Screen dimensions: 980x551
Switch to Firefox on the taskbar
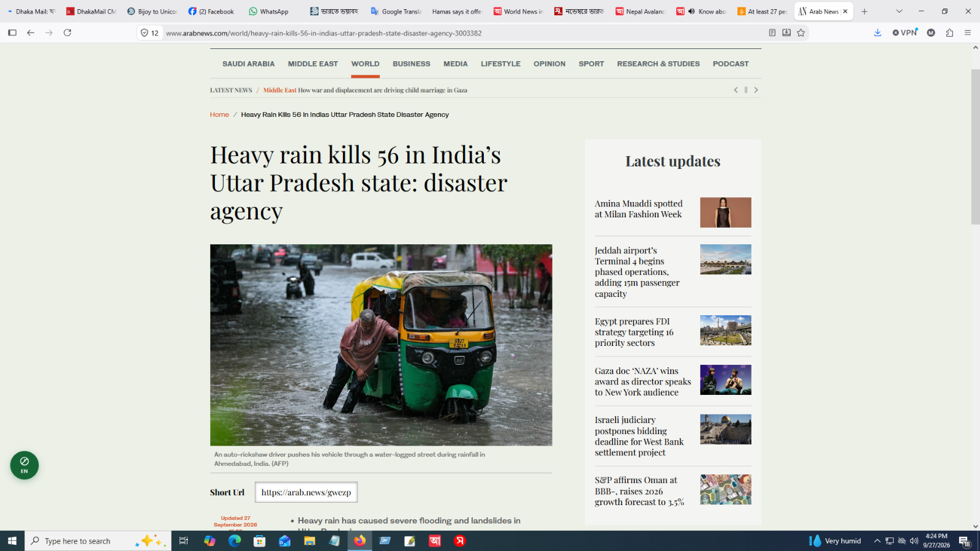tap(360, 541)
